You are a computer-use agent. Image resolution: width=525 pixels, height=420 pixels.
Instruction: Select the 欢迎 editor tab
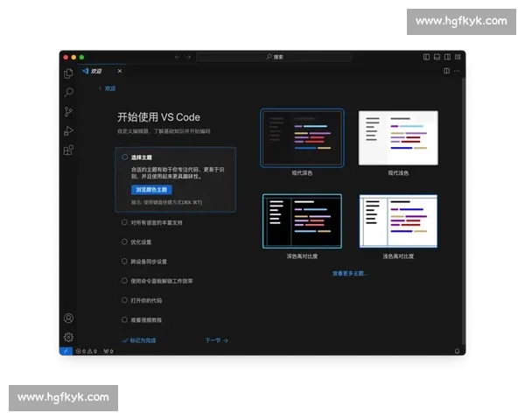[101, 71]
